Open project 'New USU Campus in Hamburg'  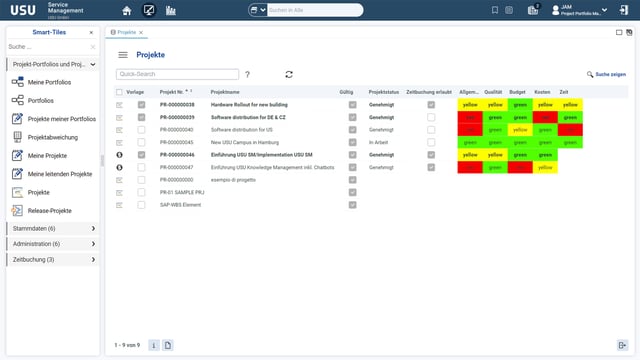[245, 142]
